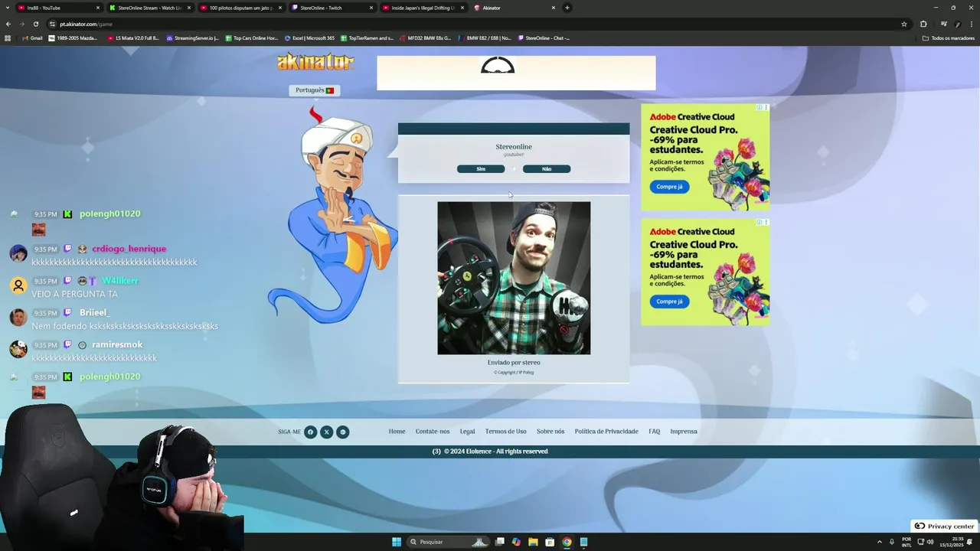This screenshot has height=551, width=980.
Task: Click the Não answer button
Action: tap(547, 169)
